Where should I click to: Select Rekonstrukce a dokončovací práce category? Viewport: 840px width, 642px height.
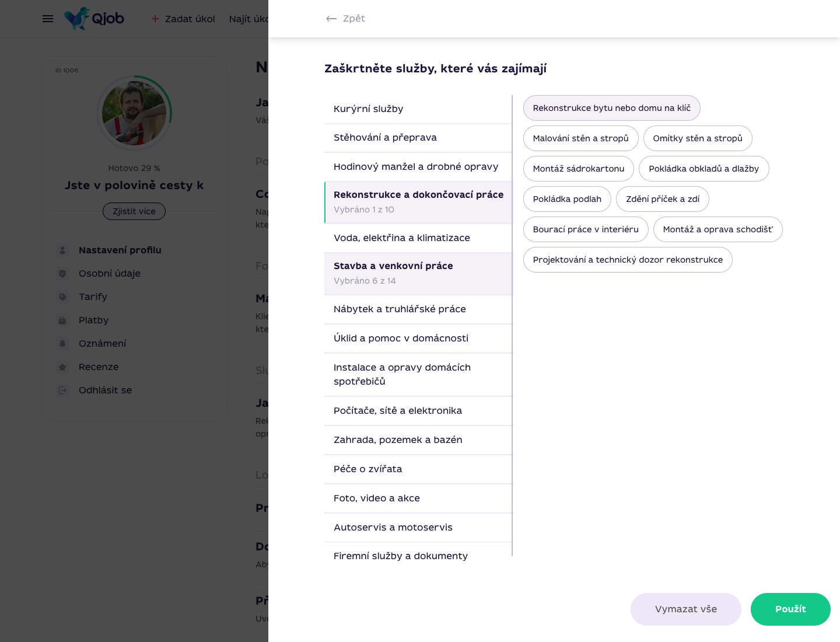418,202
